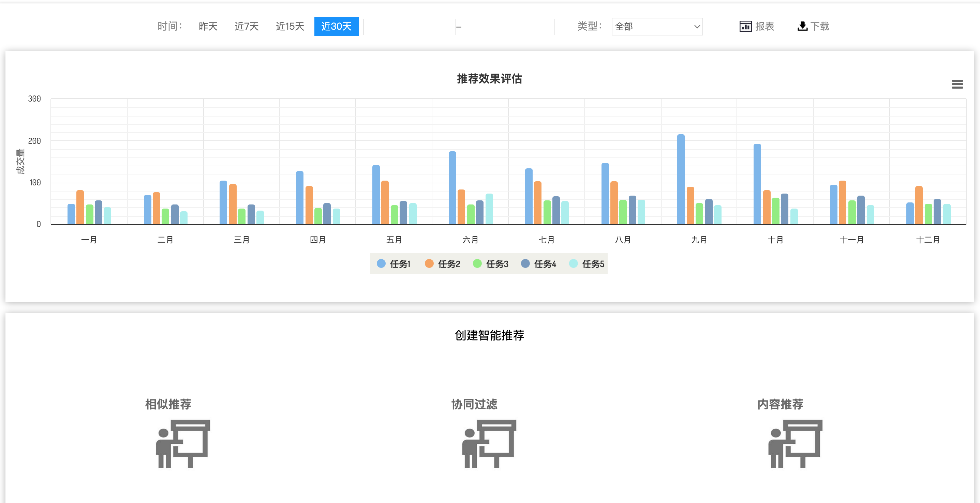The image size is (980, 503).
Task: Select the 昨天 time filter
Action: 208,26
